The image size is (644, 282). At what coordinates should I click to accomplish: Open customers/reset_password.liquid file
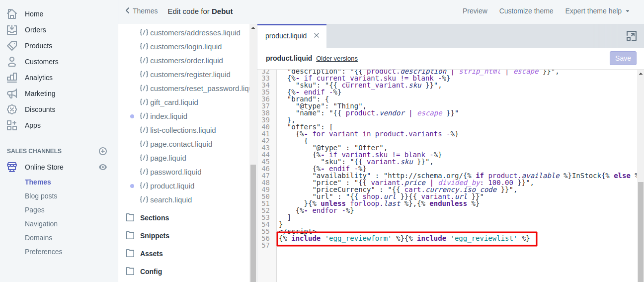[199, 89]
